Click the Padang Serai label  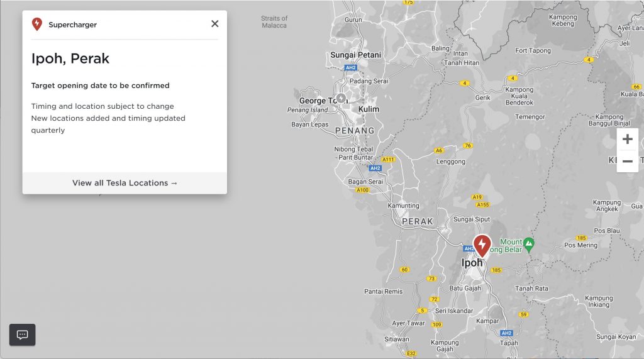point(369,81)
